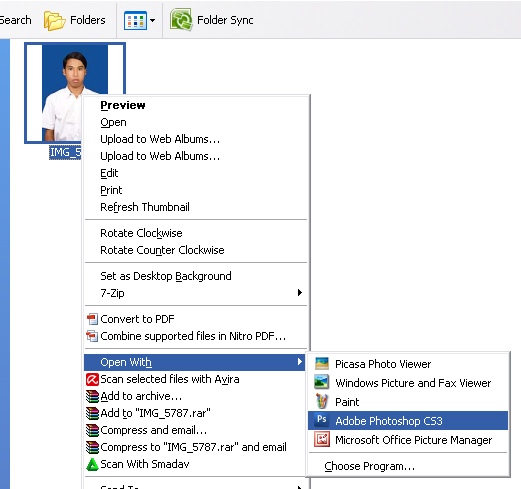The height and width of the screenshot is (489, 521).
Task: Select Microsoft Office Picture Manager
Action: click(408, 440)
